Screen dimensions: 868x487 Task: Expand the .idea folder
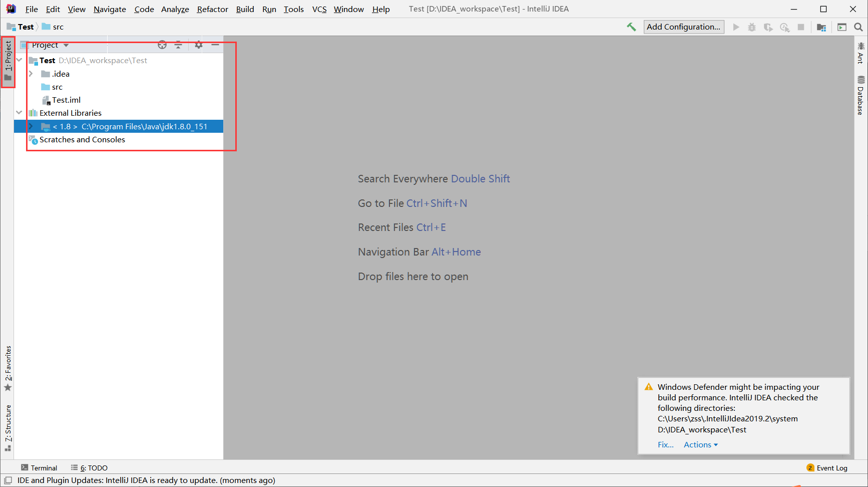pos(31,74)
